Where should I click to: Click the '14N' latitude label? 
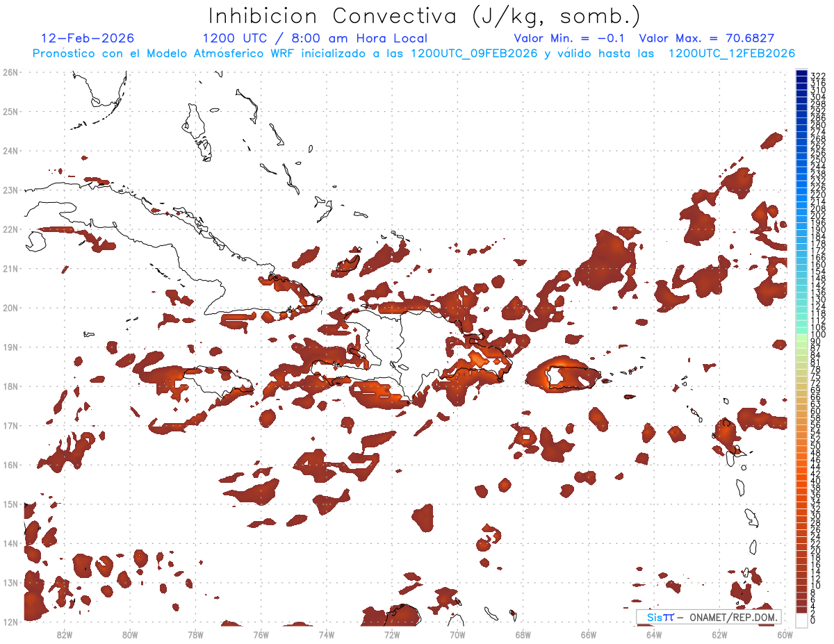point(10,543)
